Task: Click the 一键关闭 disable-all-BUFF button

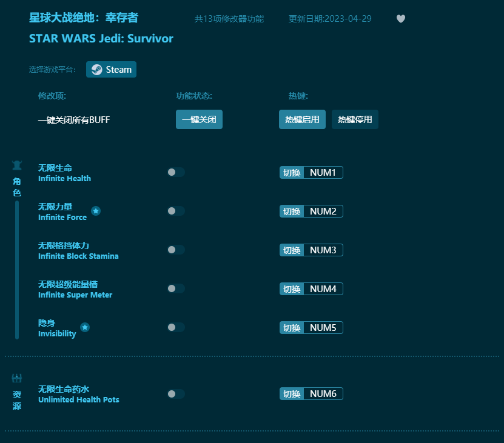Action: (x=199, y=119)
